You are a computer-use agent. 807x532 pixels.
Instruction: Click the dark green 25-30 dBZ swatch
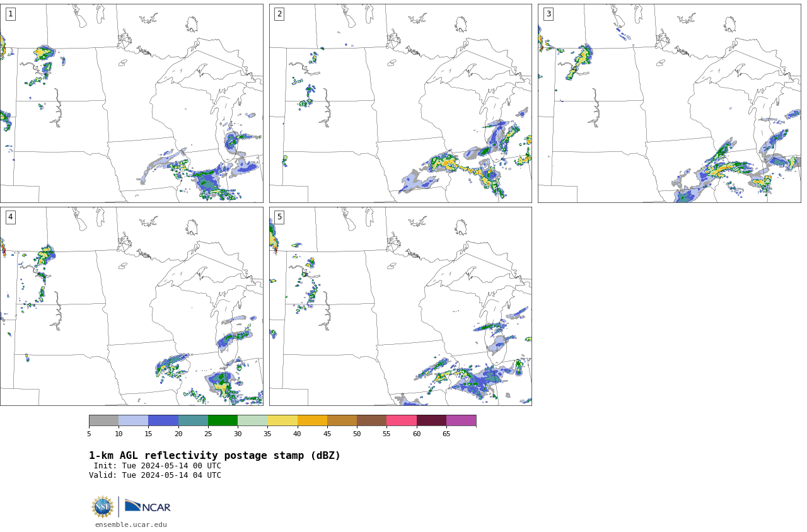pos(223,421)
